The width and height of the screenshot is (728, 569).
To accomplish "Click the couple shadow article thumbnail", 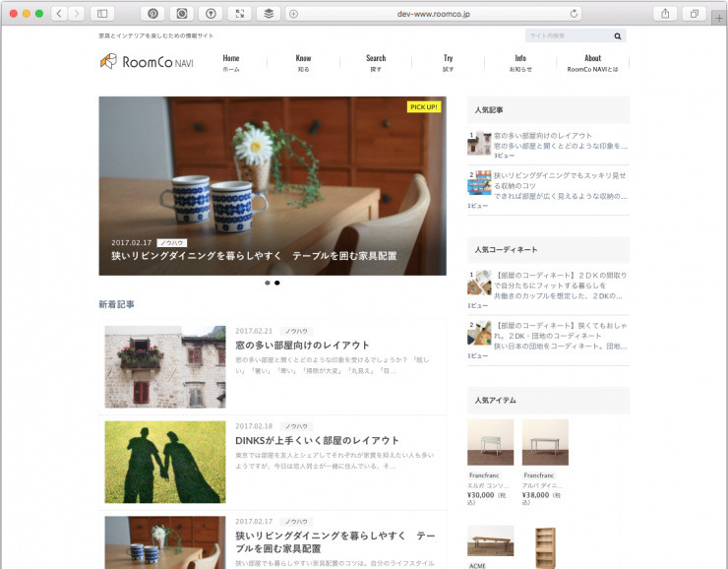I will [165, 462].
